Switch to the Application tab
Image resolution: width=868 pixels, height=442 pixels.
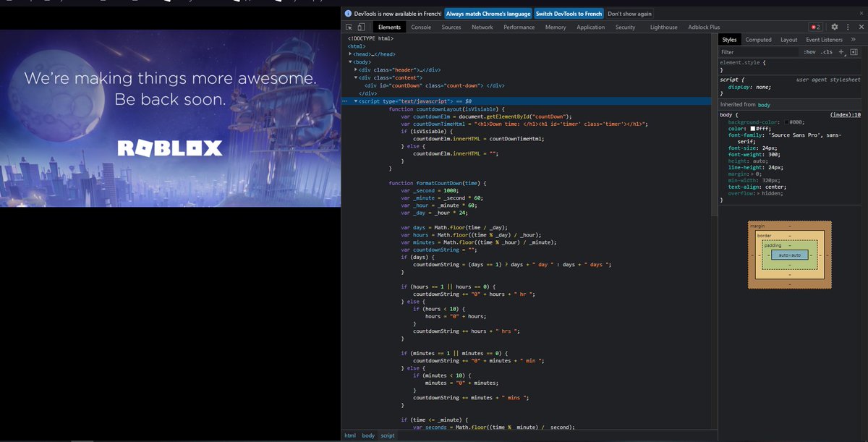(590, 27)
